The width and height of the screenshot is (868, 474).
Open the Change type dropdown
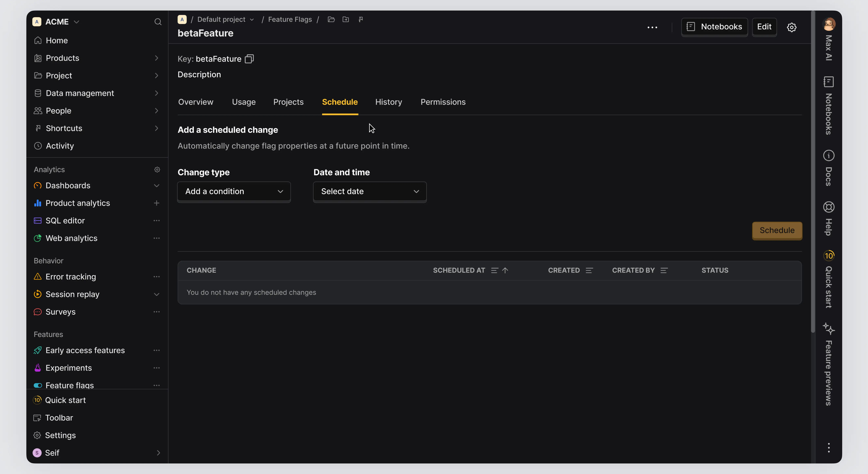click(234, 191)
